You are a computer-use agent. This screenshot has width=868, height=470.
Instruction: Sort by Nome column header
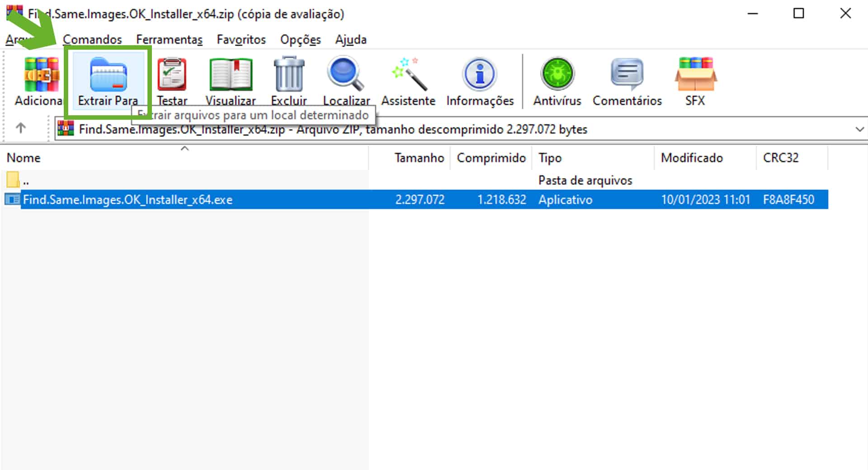point(184,158)
